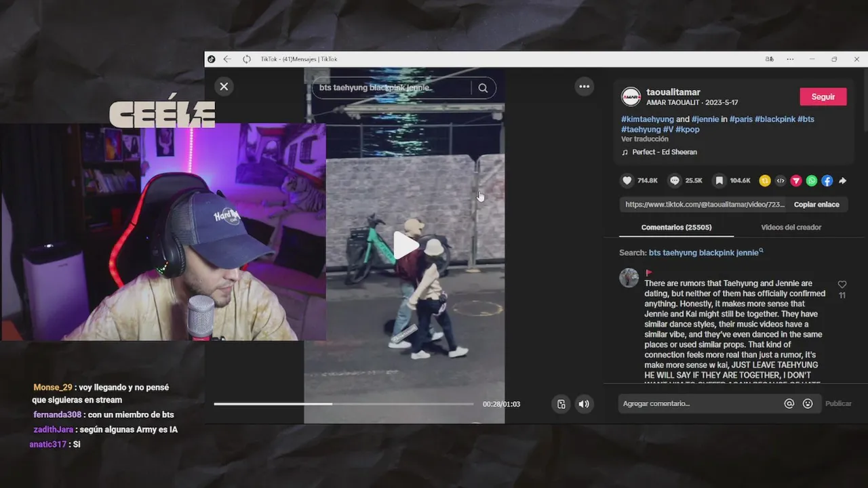The height and width of the screenshot is (488, 868).
Task: Click the 714.8K likes count
Action: [x=648, y=180]
